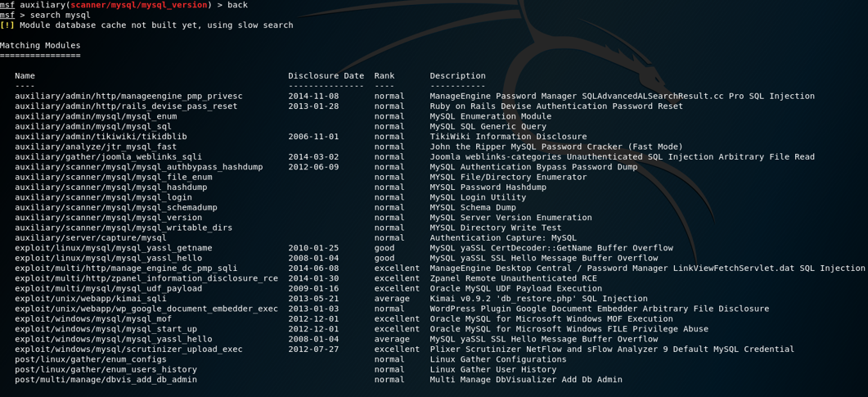The height and width of the screenshot is (397, 868).
Task: Click auxiliary/admin/mysql/mysql_enum module name
Action: [x=96, y=116]
